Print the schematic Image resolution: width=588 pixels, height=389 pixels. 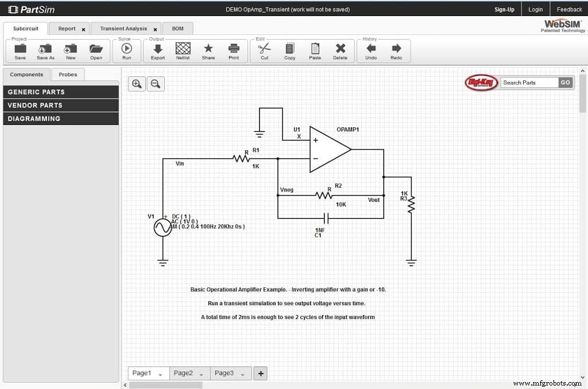[233, 51]
